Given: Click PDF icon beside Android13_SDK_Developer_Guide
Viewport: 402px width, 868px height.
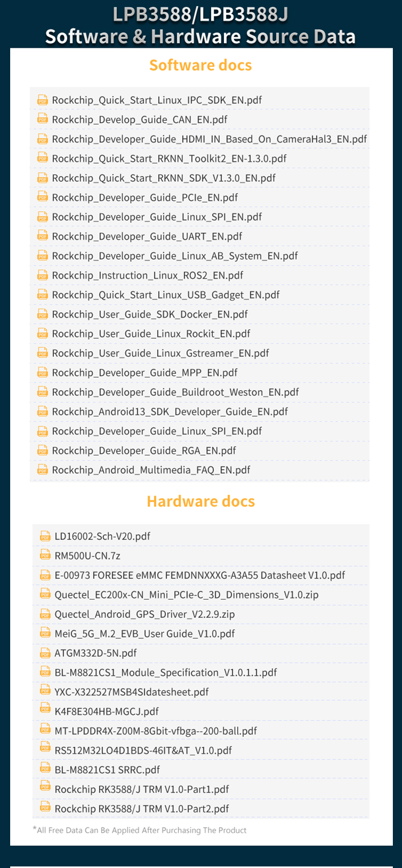Looking at the screenshot, I should pos(42,411).
